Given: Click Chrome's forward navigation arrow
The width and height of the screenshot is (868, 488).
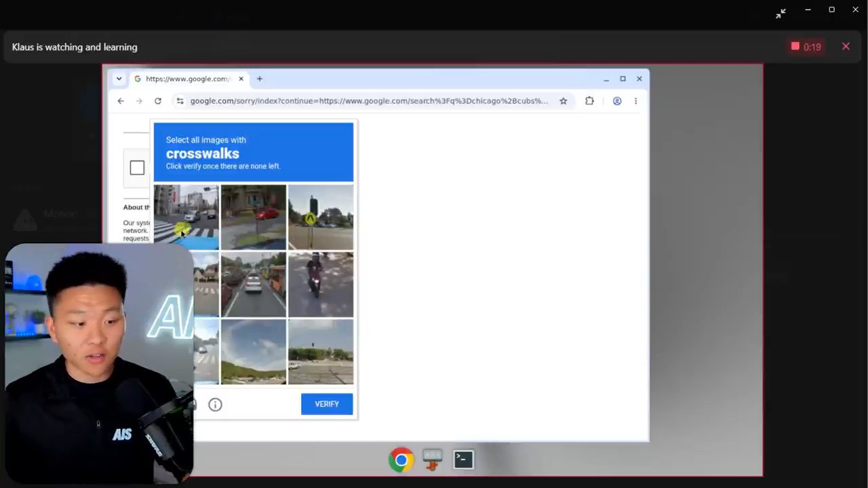Looking at the screenshot, I should click(x=139, y=101).
